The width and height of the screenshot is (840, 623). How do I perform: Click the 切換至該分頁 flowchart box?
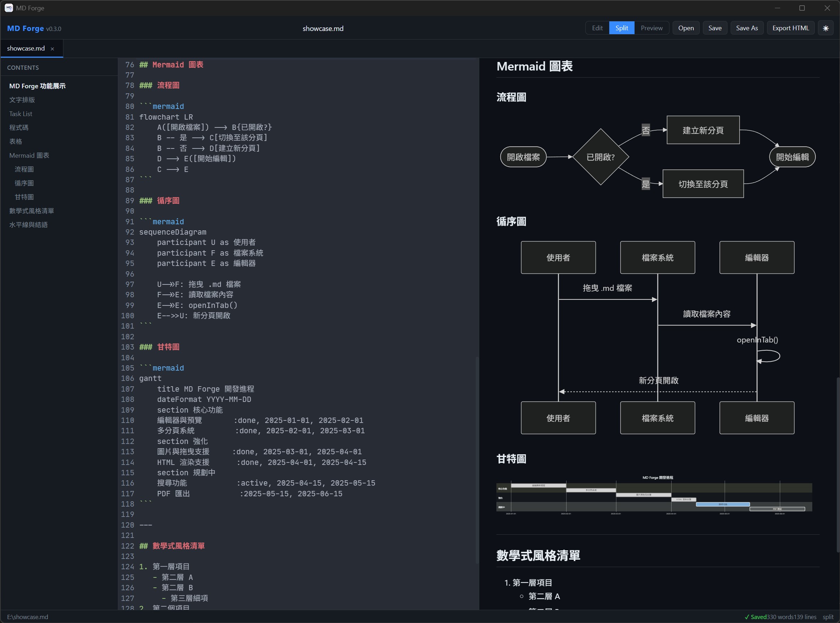pos(703,184)
